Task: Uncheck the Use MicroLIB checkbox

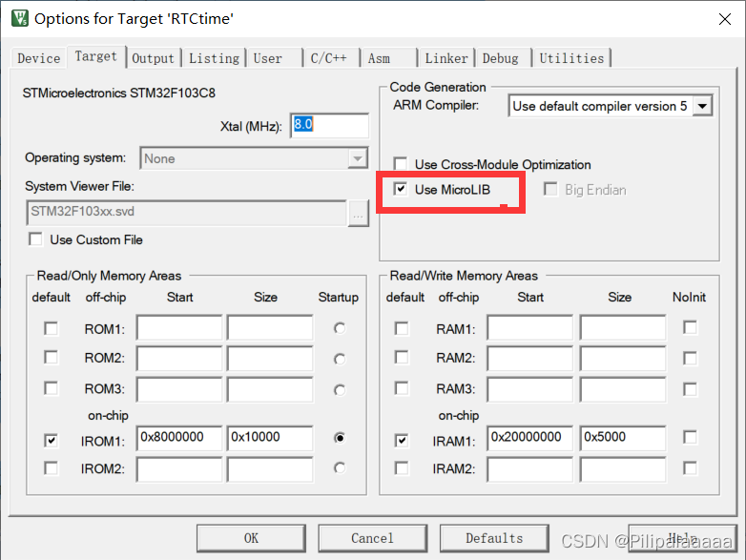Action: pyautogui.click(x=401, y=189)
